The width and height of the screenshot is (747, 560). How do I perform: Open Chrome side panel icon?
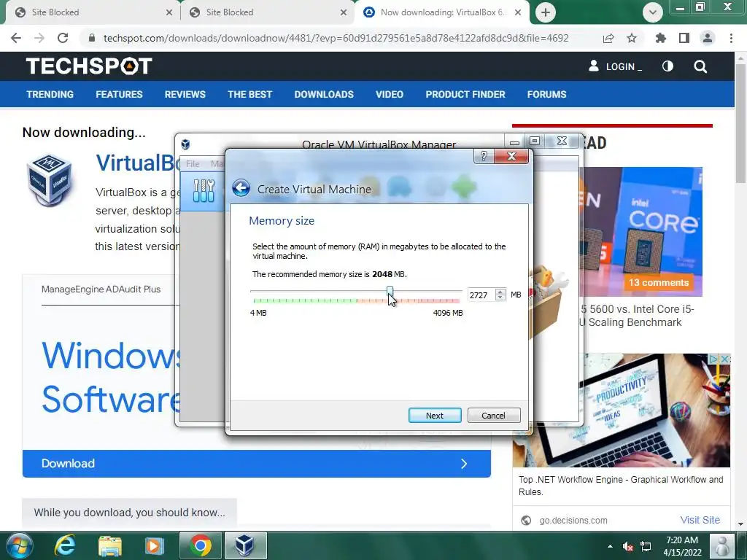point(684,38)
